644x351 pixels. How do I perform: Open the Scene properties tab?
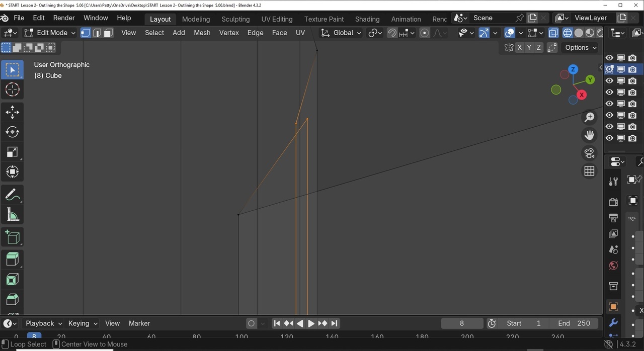[613, 249]
